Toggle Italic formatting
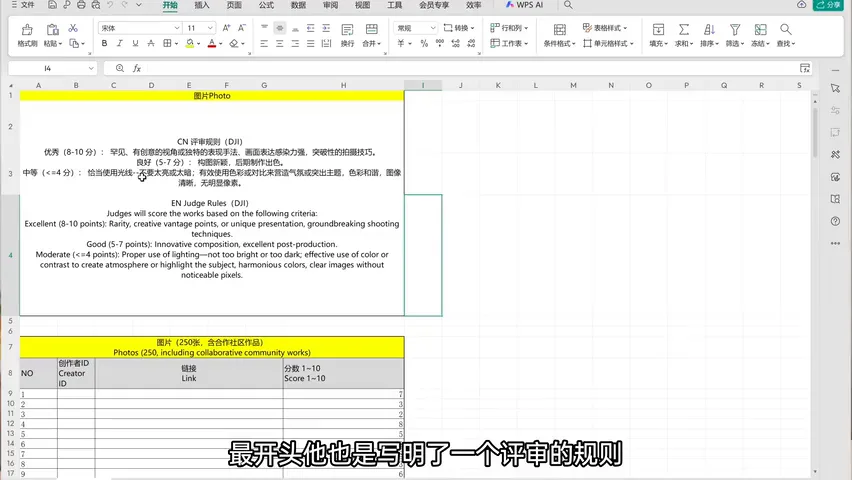This screenshot has height=480, width=852. (x=120, y=43)
